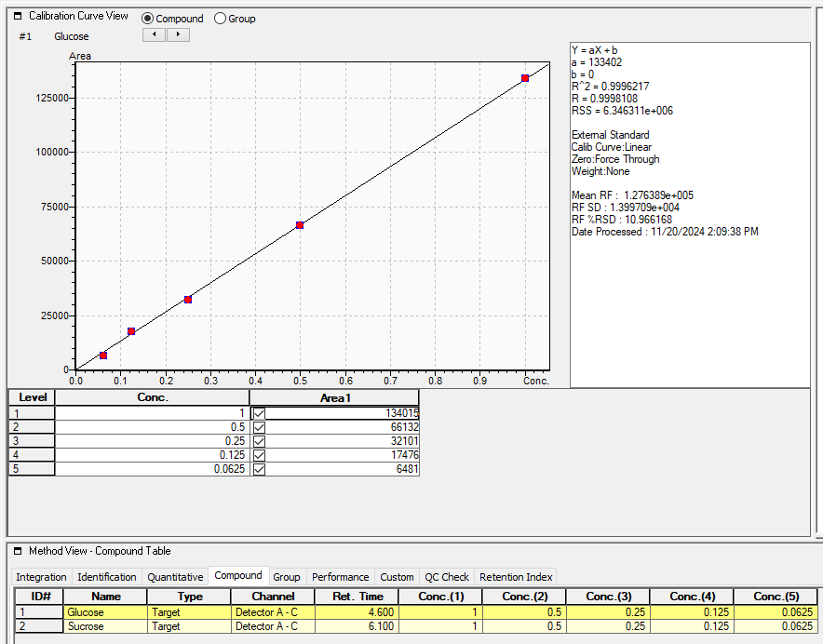
Task: Toggle the Area1 checkbox for level 5
Action: (259, 469)
